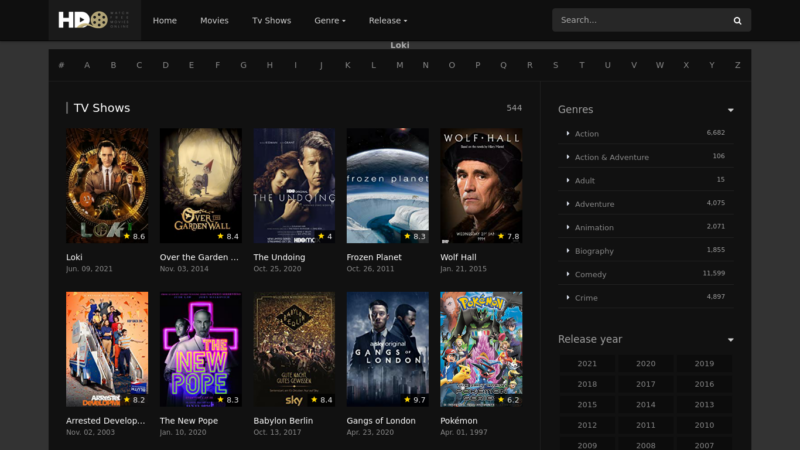Image resolution: width=800 pixels, height=450 pixels.
Task: Expand the Genre dropdown menu
Action: coord(330,20)
